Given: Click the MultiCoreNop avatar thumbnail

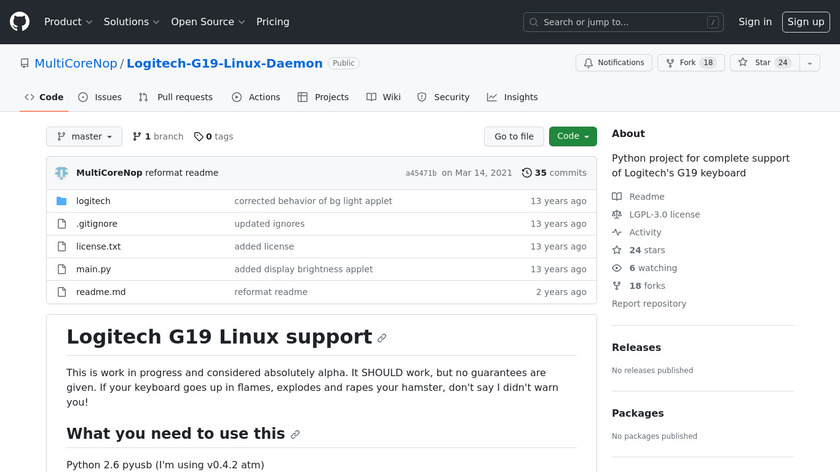Looking at the screenshot, I should click(x=61, y=173).
